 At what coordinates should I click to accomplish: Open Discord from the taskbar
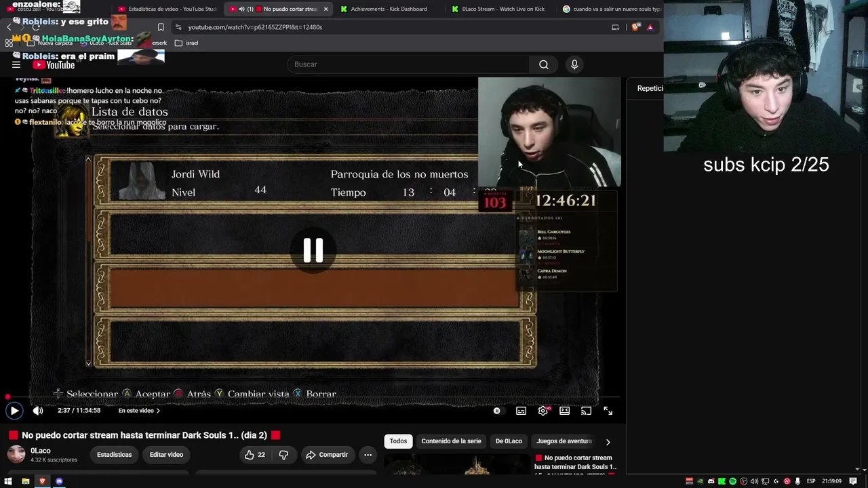coord(59,481)
